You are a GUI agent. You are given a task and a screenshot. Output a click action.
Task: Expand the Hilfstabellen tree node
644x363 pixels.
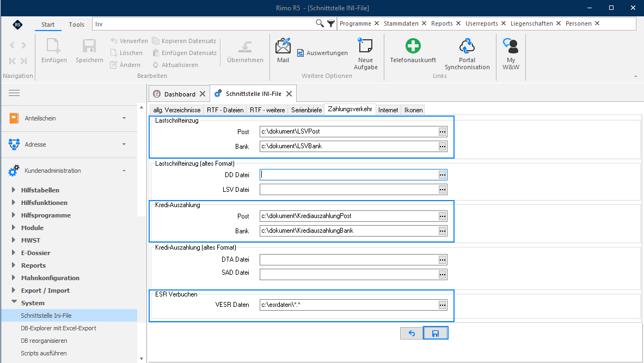14,190
